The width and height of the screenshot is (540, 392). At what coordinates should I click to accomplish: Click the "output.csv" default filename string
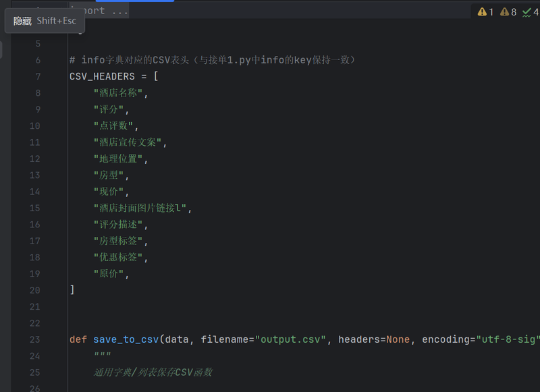pos(290,339)
